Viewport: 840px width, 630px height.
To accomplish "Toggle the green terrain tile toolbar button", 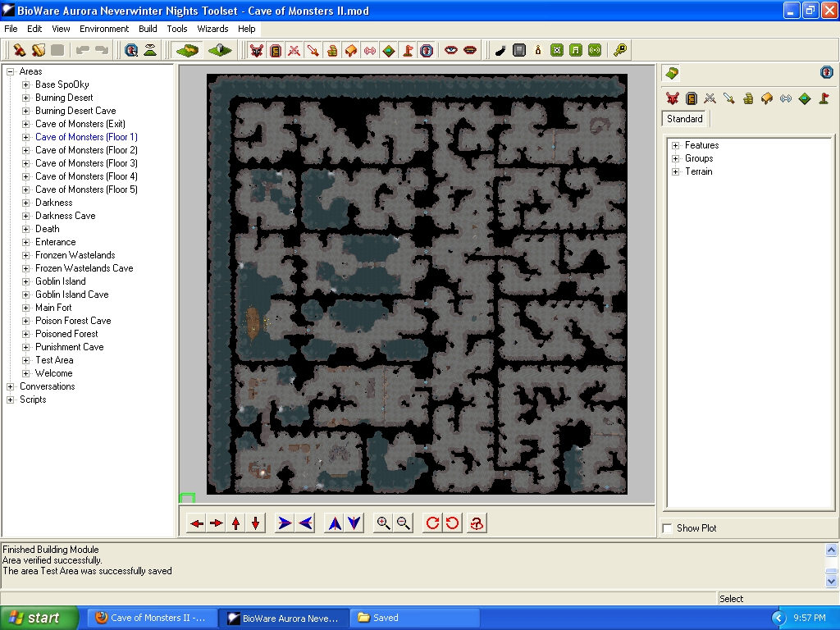I will click(x=187, y=51).
